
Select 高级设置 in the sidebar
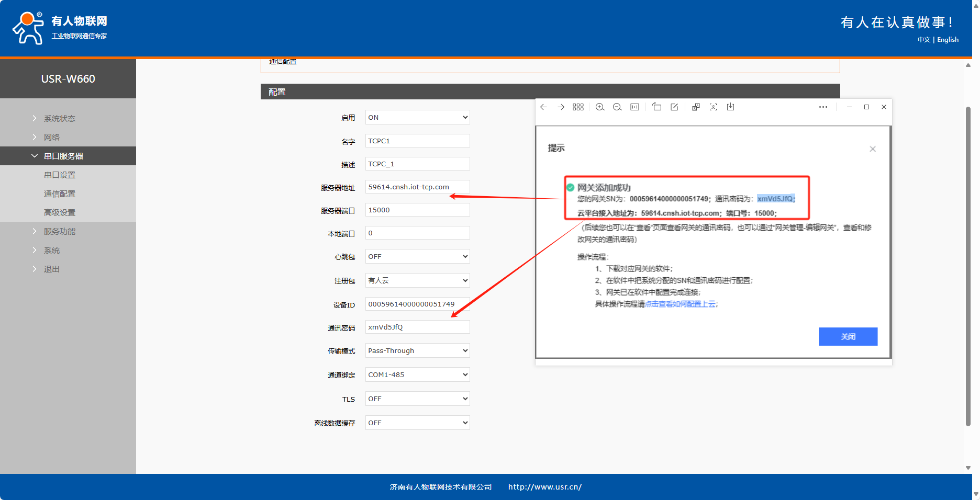point(60,213)
